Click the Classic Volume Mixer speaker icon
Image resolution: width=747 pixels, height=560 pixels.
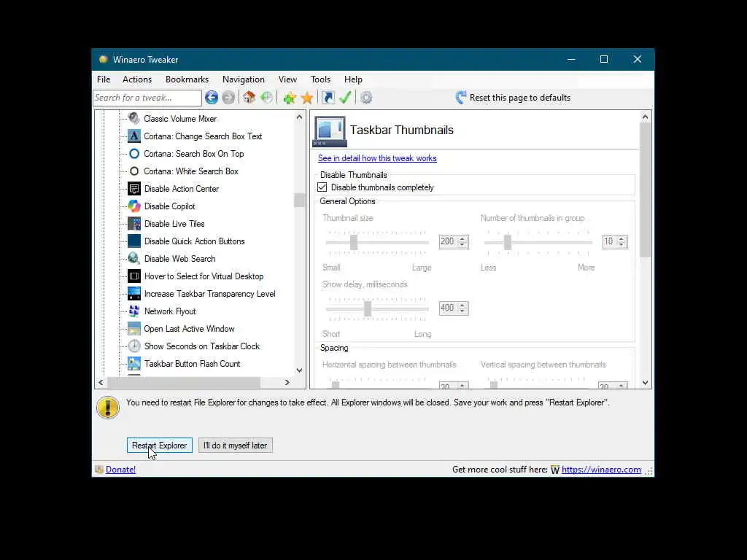[134, 119]
